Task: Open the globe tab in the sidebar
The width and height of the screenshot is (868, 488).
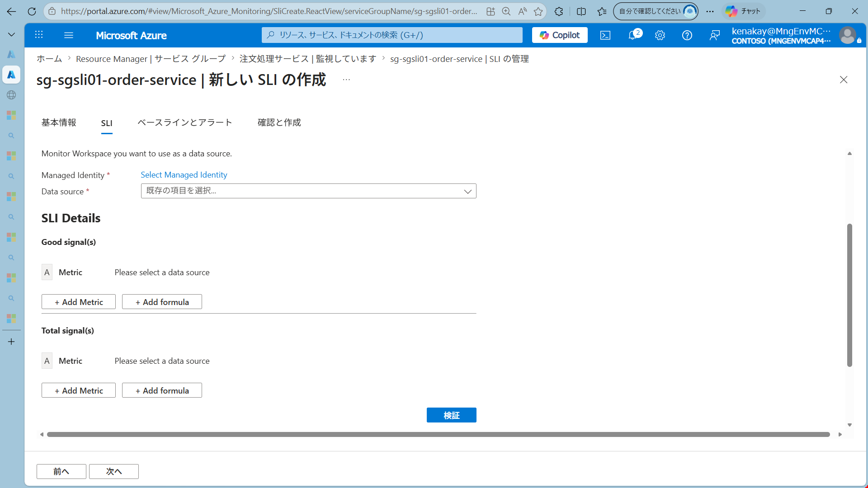Action: tap(11, 95)
